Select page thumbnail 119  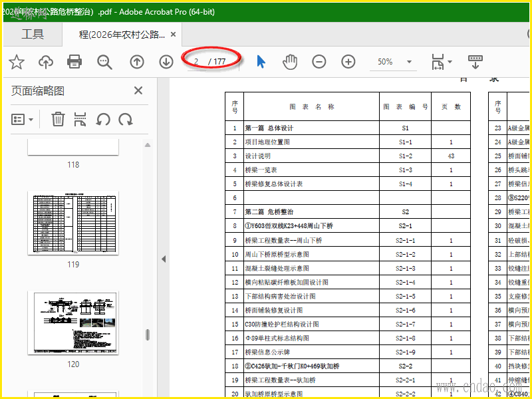pyautogui.click(x=73, y=223)
